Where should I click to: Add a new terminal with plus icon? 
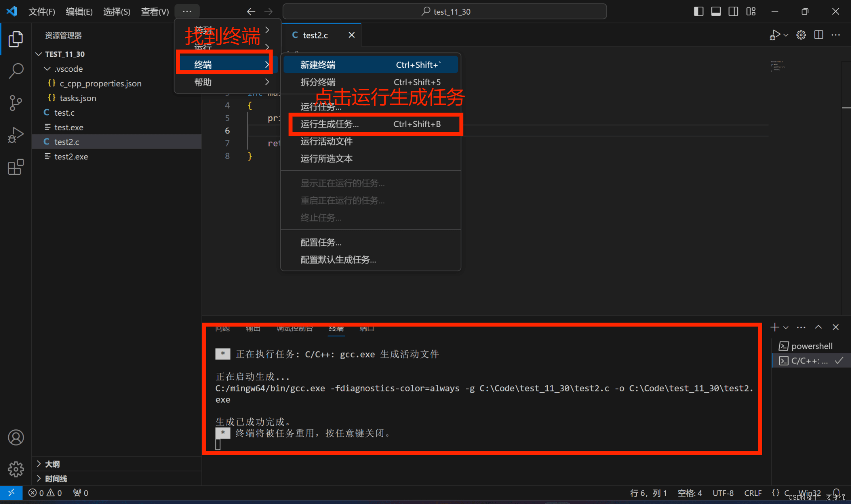(775, 327)
